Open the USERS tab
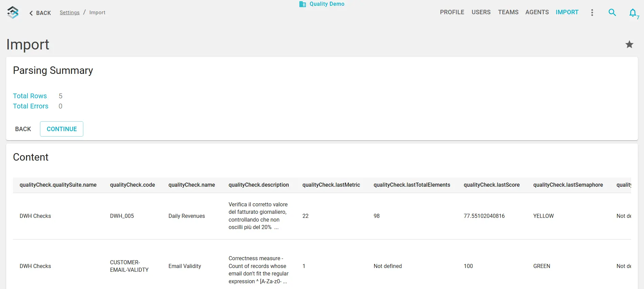The width and height of the screenshot is (644, 289). (x=481, y=12)
